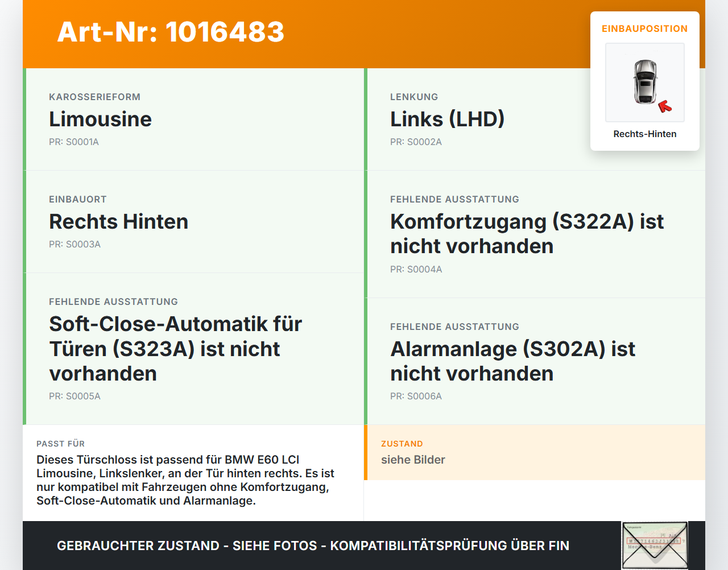This screenshot has width=728, height=570.
Task: Click the PR: S0004A code
Action: coord(416,269)
